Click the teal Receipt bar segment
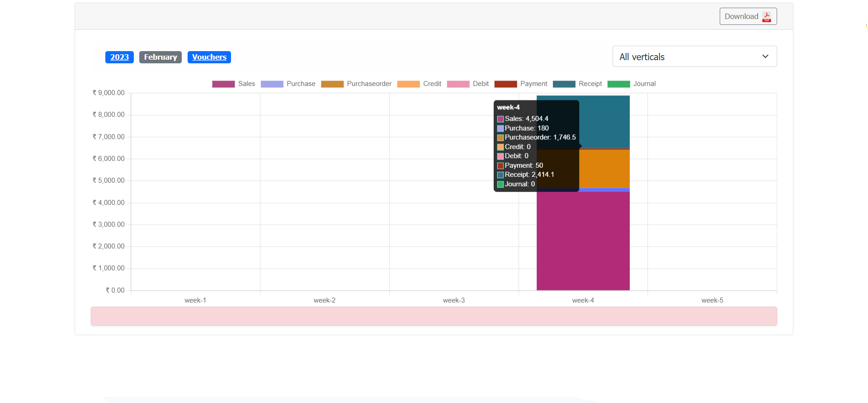Viewport: 868px width, 403px height. point(604,121)
